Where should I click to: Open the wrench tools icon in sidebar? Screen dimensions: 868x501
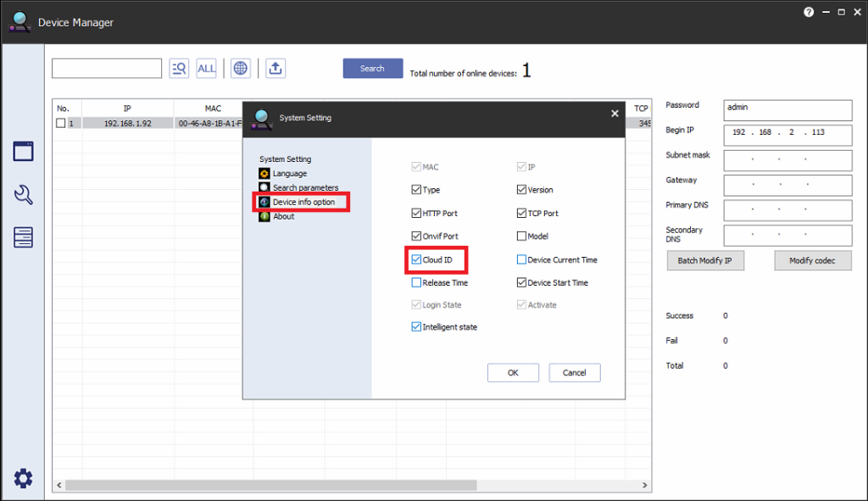click(x=23, y=195)
